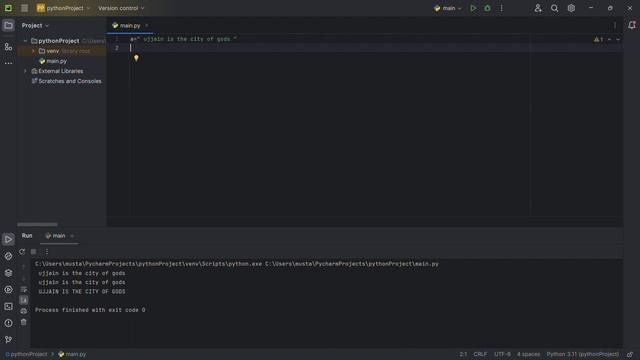The width and height of the screenshot is (640, 360).
Task: Click the Run panel title label
Action: click(27, 236)
